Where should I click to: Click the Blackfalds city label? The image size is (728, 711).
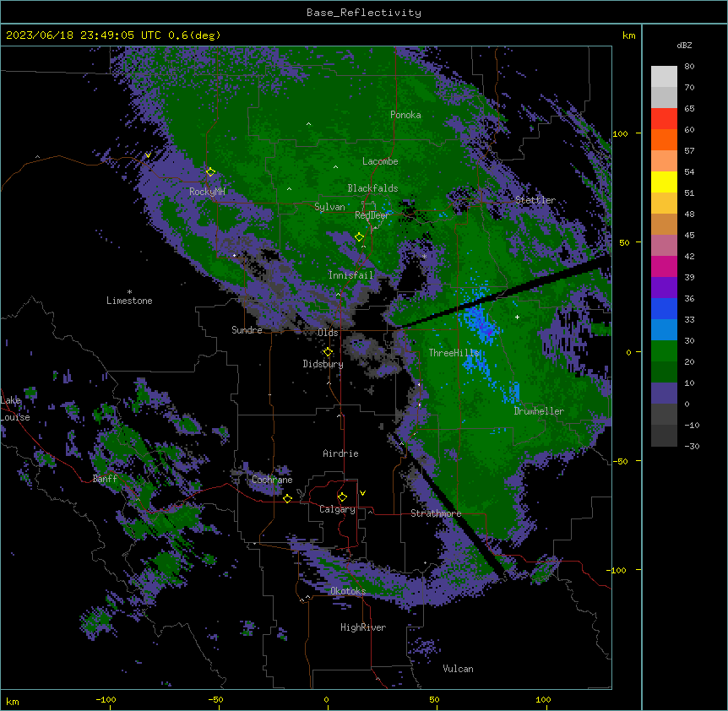tap(372, 188)
